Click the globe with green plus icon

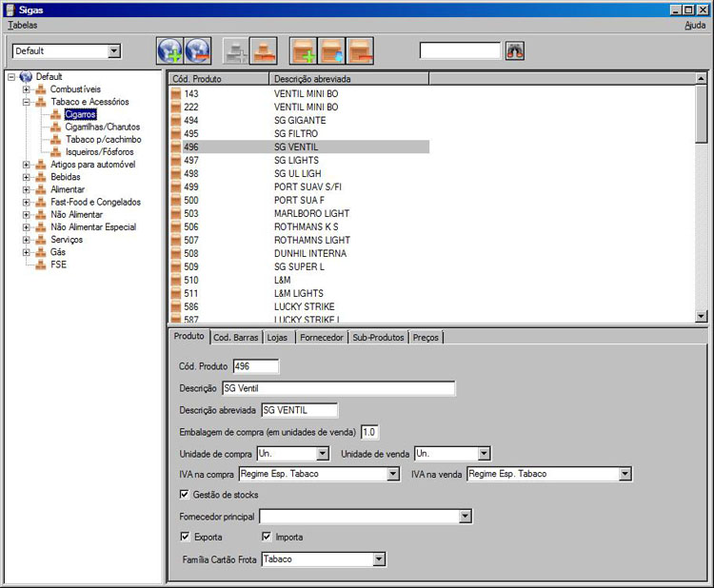pyautogui.click(x=169, y=50)
